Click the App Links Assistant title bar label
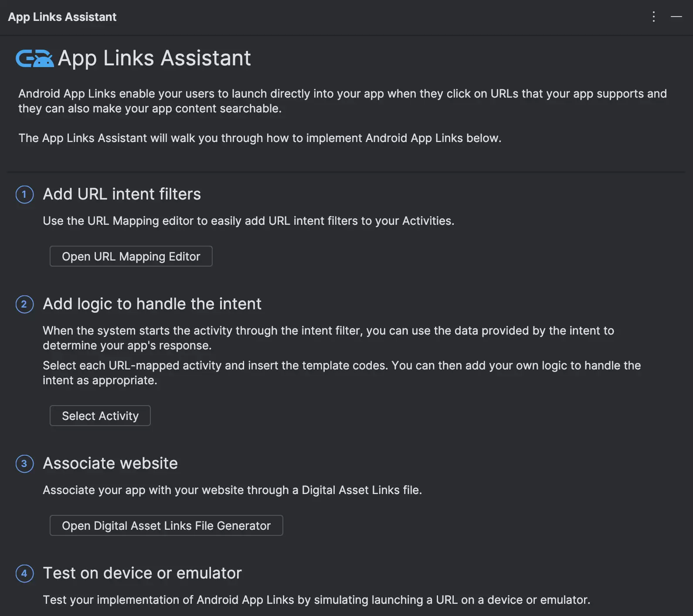693x616 pixels. [62, 17]
